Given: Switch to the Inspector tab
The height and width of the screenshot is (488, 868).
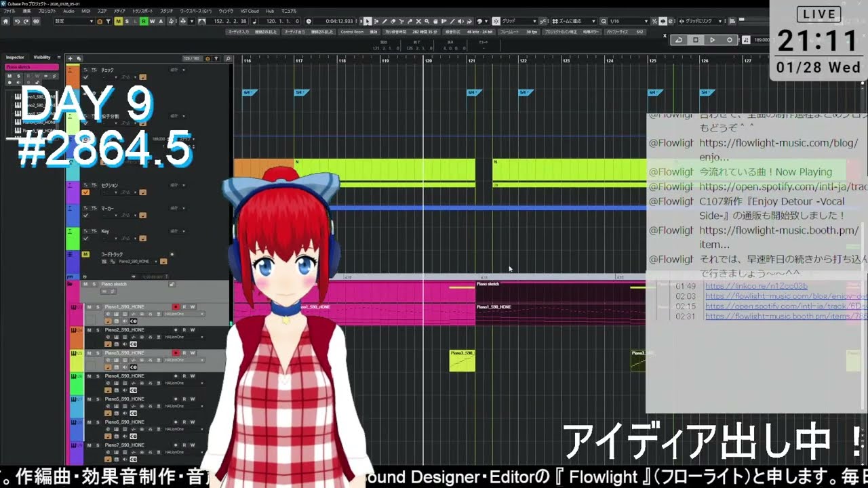Looking at the screenshot, I should 15,58.
